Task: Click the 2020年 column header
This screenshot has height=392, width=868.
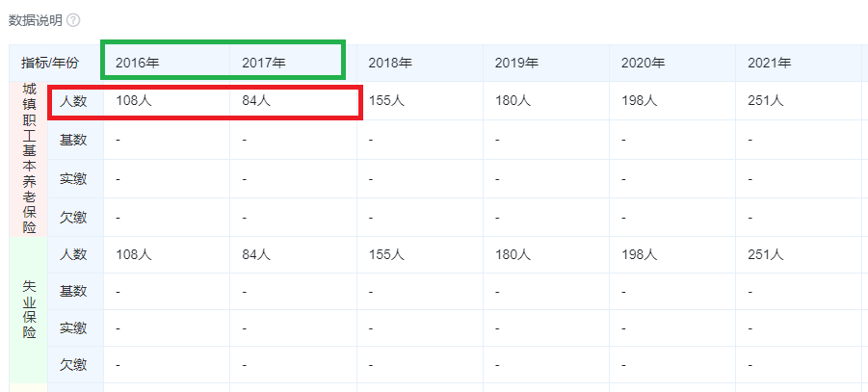Action: (643, 63)
